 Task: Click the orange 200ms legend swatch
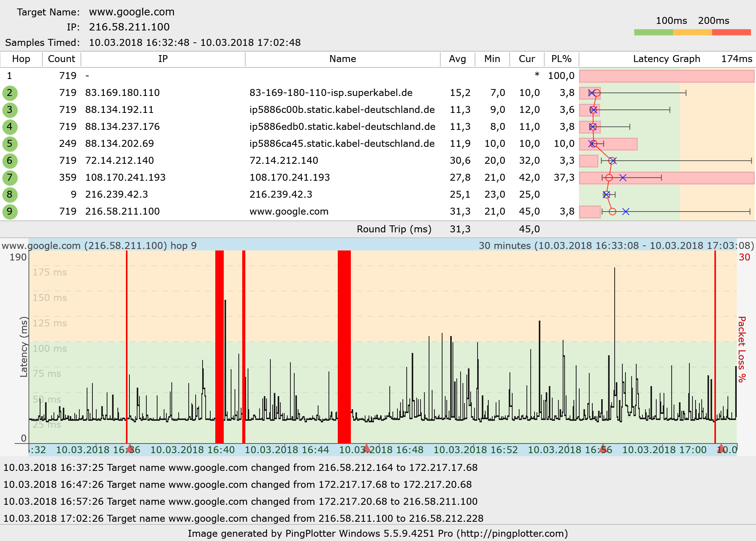tap(692, 32)
